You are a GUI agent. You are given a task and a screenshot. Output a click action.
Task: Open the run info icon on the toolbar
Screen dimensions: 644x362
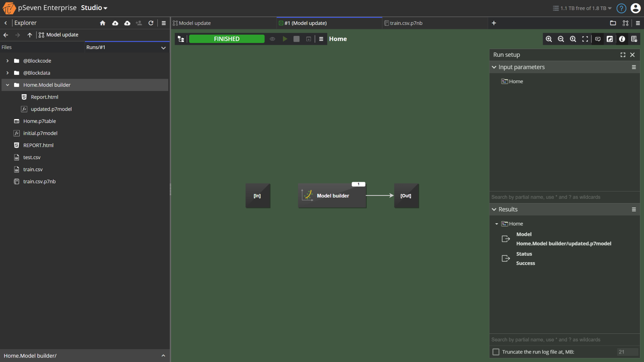pyautogui.click(x=622, y=39)
